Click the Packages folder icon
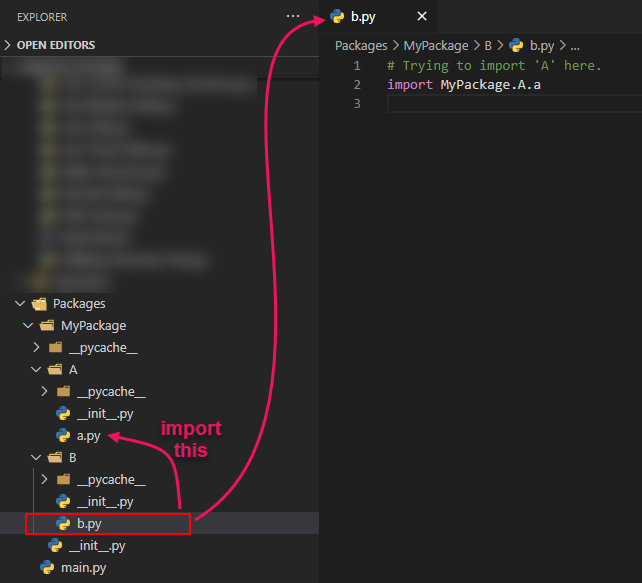The width and height of the screenshot is (642, 583). click(x=39, y=304)
